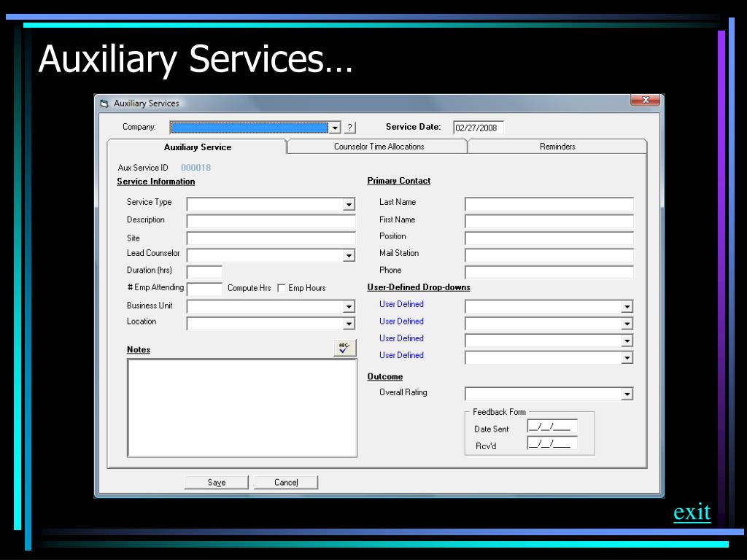Image resolution: width=747 pixels, height=560 pixels.
Task: Click the Save button
Action: [216, 483]
